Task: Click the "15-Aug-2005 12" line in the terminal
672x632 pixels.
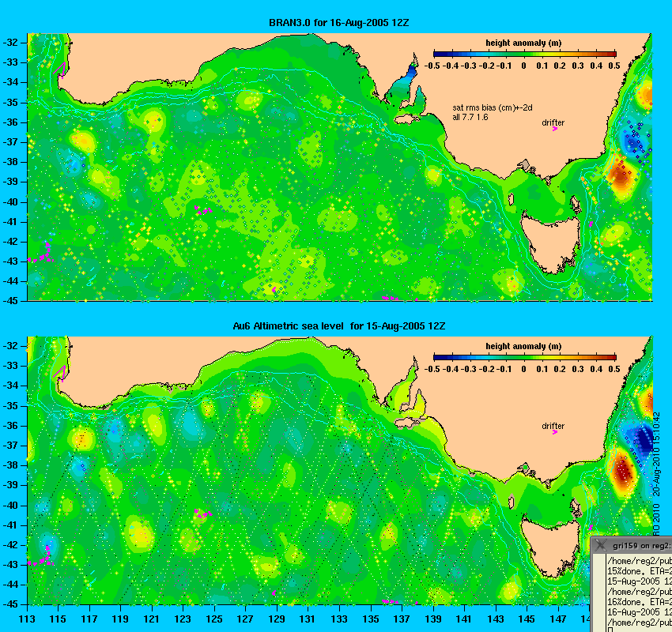Action: [x=640, y=581]
